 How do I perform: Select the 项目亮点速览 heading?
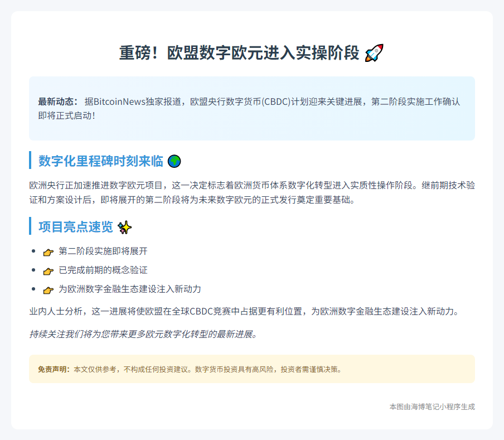75,228
